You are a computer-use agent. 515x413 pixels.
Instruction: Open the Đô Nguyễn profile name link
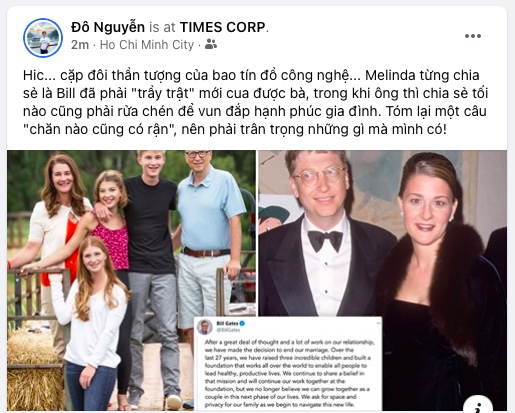[108, 27]
